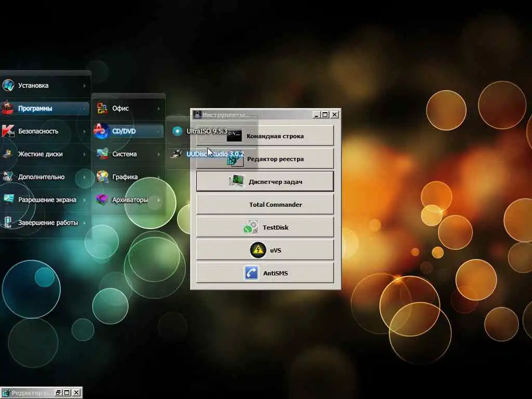Click the Kaspersky icon beside Безопасность

8,131
